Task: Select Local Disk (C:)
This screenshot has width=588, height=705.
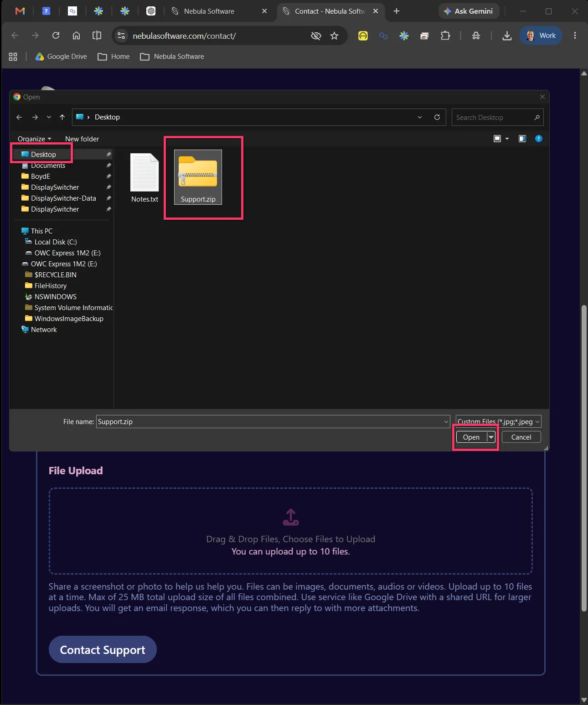Action: 56,242
